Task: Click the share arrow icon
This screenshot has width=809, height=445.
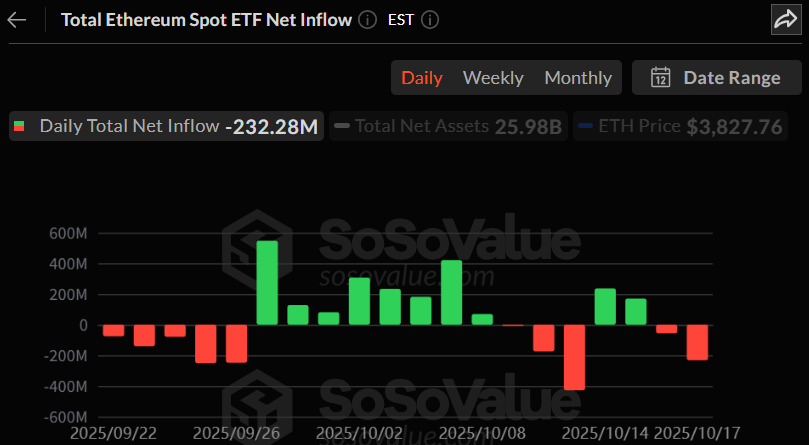Action: [784, 20]
